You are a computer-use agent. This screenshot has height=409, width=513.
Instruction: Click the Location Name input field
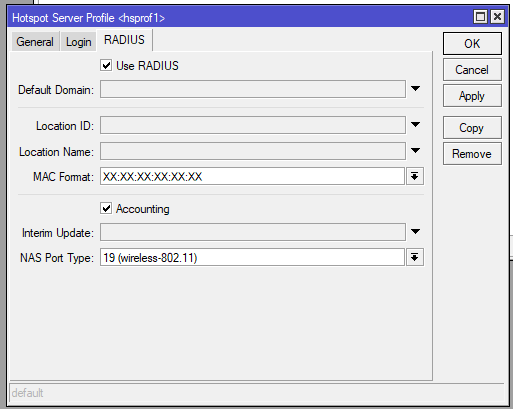pyautogui.click(x=253, y=151)
